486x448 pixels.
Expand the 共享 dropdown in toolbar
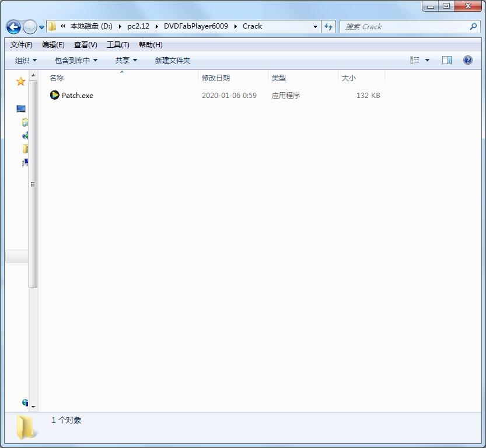(x=126, y=61)
